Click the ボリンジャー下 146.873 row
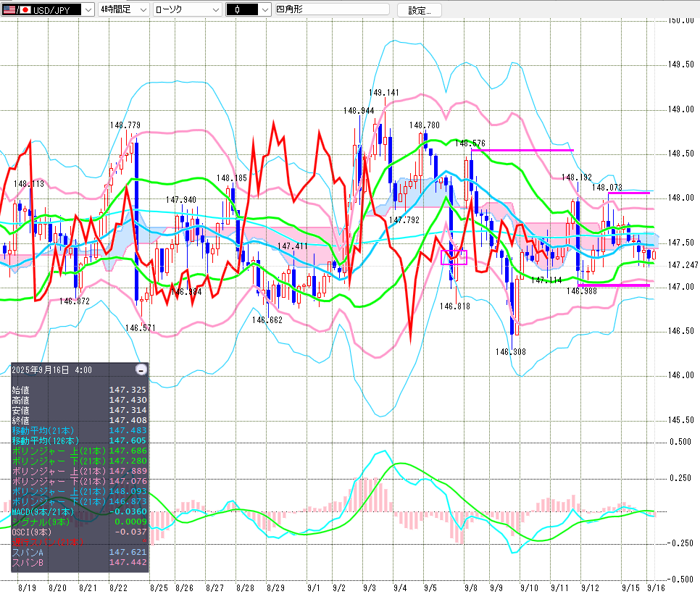The height and width of the screenshot is (594, 700). coord(80,501)
